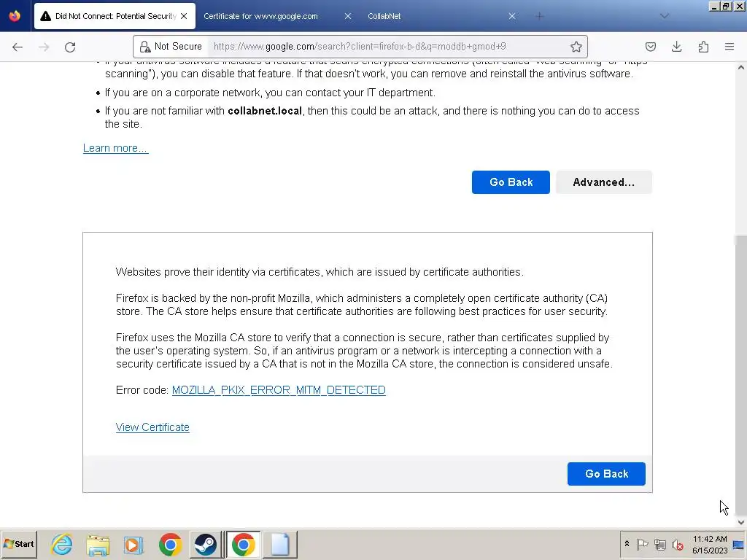Reload the current page
Image resolution: width=747 pixels, height=560 pixels.
point(70,47)
